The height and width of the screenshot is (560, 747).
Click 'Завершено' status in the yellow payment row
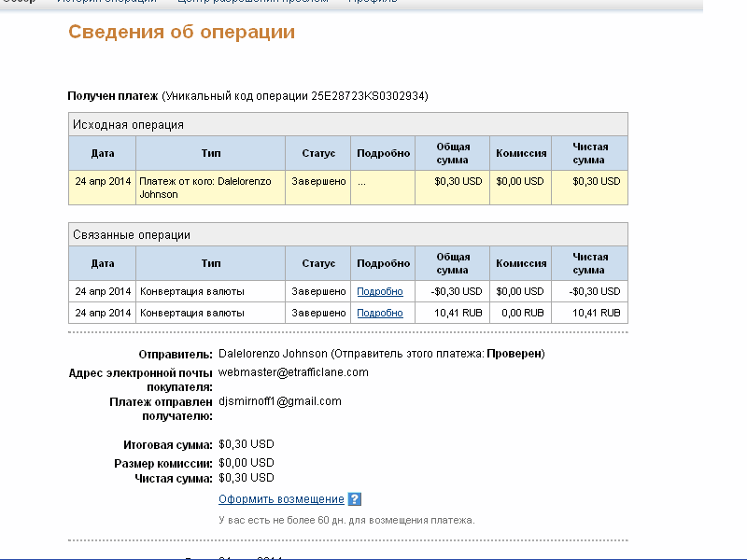coord(318,181)
